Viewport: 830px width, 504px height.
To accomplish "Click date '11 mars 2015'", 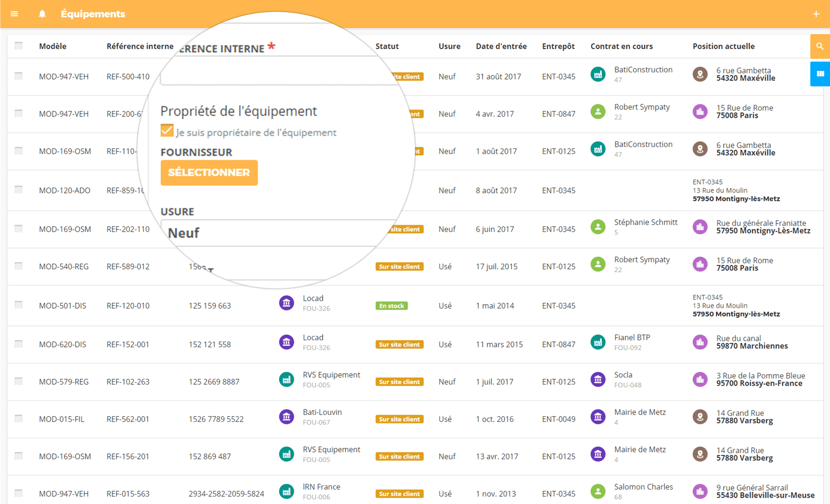I will pyautogui.click(x=499, y=344).
